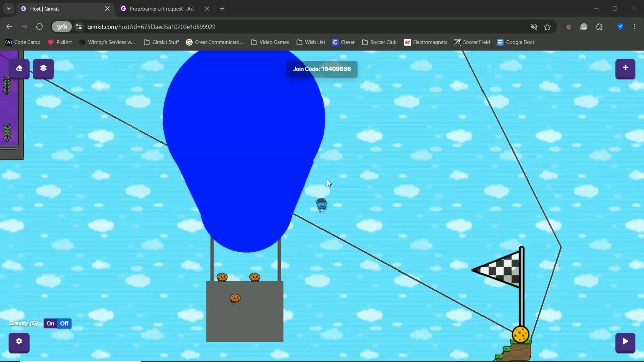Viewport: 644px width, 362px height.
Task: Open the Clever bookmark
Action: click(344, 42)
